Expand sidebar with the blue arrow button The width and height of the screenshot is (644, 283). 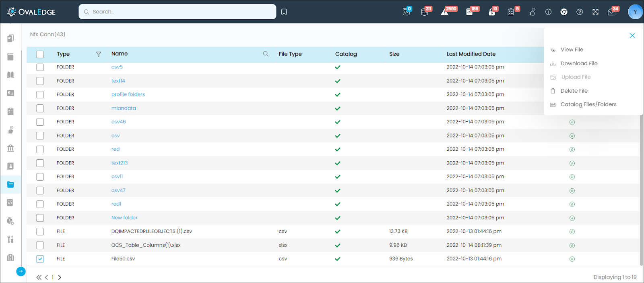[x=21, y=271]
